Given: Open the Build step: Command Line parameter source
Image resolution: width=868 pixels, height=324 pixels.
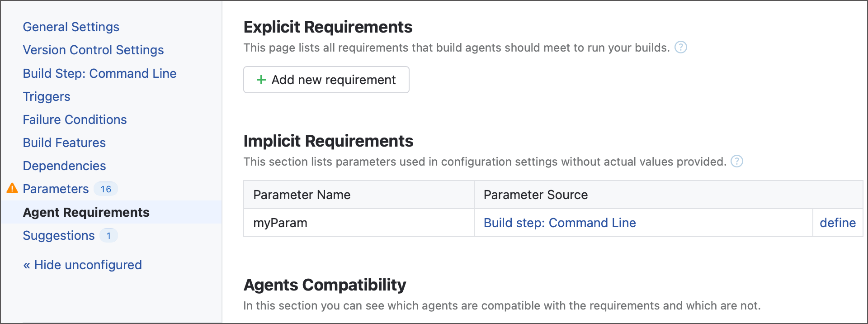Looking at the screenshot, I should [x=559, y=223].
